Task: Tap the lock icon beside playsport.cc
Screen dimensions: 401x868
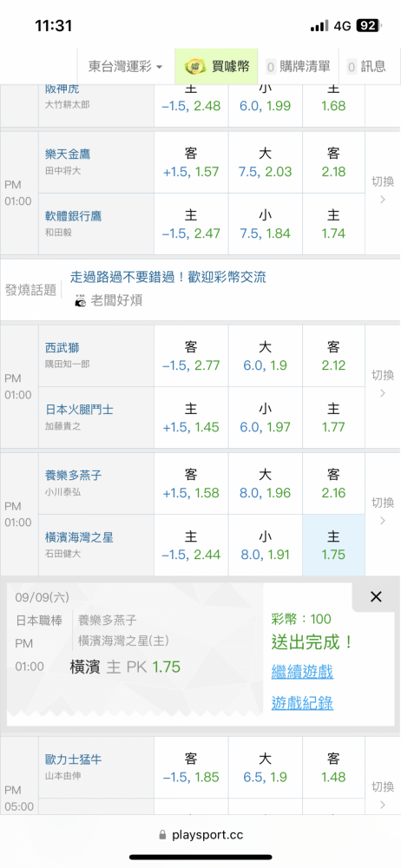Action: click(x=163, y=835)
